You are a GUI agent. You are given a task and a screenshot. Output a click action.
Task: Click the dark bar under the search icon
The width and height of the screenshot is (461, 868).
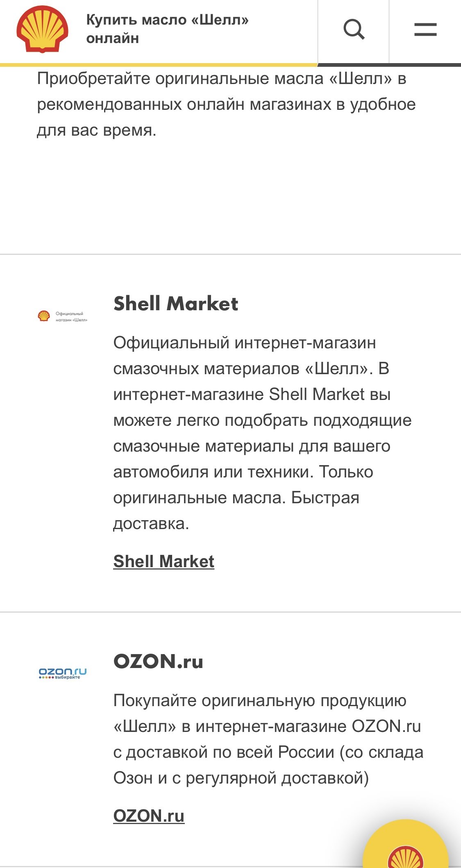(x=389, y=65)
